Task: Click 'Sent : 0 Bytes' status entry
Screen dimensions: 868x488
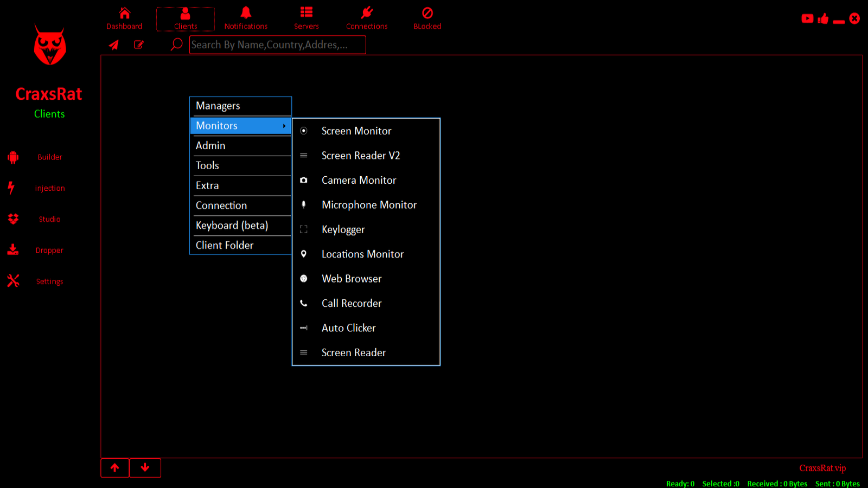Action: click(837, 484)
